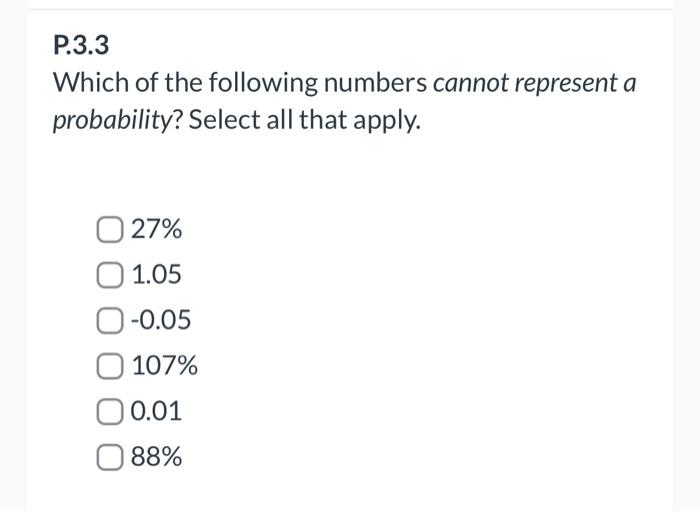Image resolution: width=700 pixels, height=512 pixels.
Task: Click the 107% answer label text
Action: [165, 366]
